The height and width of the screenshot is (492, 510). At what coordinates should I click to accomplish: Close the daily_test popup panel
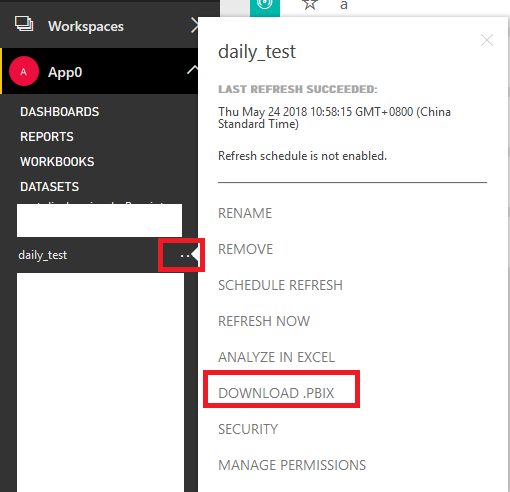coord(487,40)
